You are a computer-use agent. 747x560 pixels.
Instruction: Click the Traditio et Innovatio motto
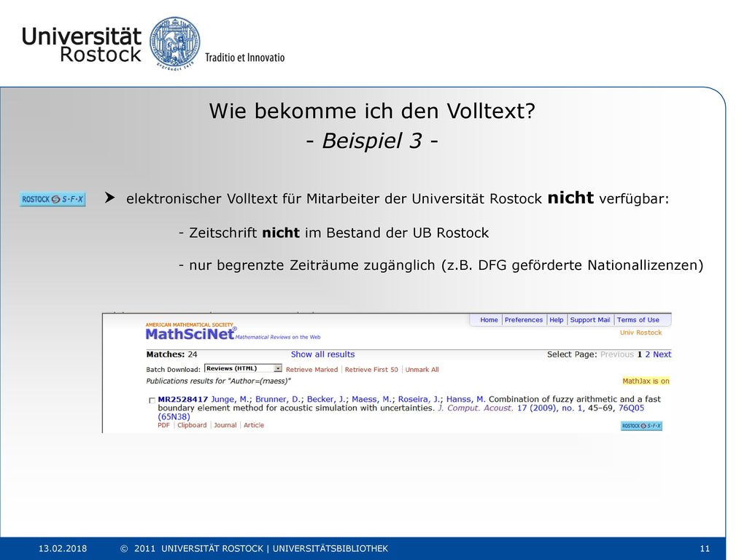tap(245, 58)
